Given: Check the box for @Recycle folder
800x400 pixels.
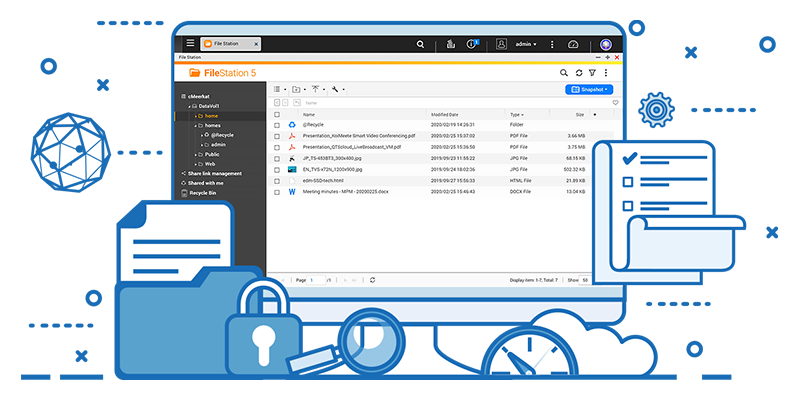Looking at the screenshot, I should [278, 125].
